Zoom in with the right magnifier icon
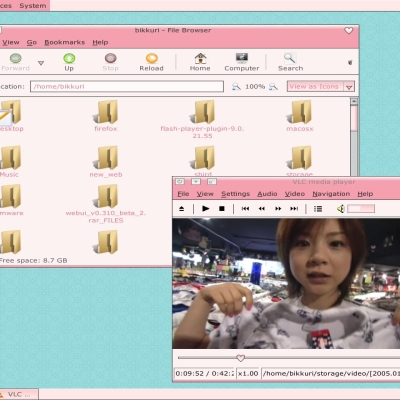Viewport: 400px width, 400px height. pyautogui.click(x=273, y=87)
